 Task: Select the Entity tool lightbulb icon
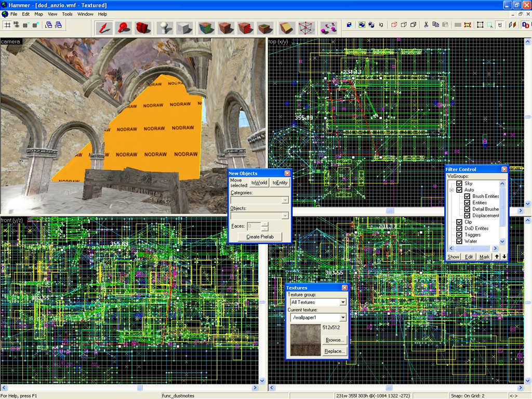(x=165, y=28)
